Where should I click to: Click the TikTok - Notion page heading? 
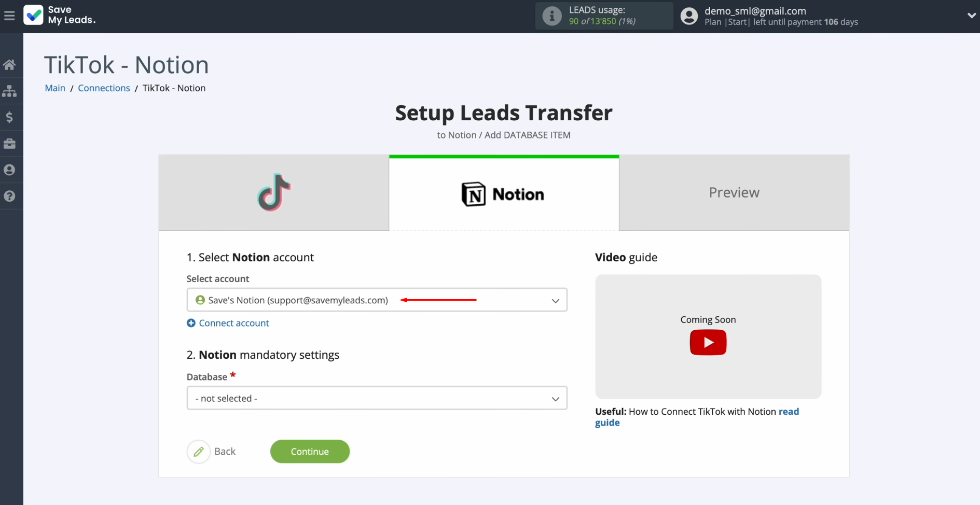(127, 65)
